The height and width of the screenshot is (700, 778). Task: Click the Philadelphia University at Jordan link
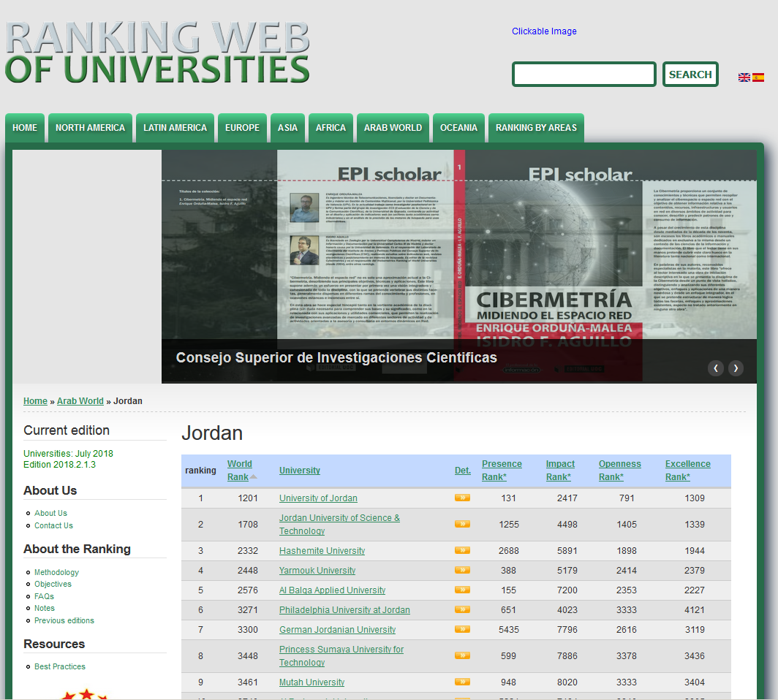(344, 609)
